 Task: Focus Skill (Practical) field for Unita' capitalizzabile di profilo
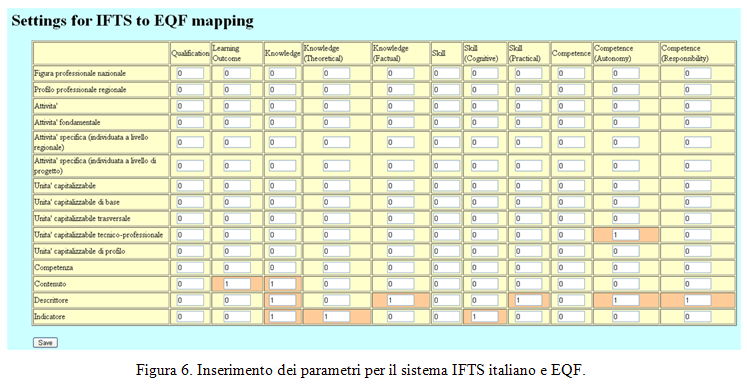[528, 251]
